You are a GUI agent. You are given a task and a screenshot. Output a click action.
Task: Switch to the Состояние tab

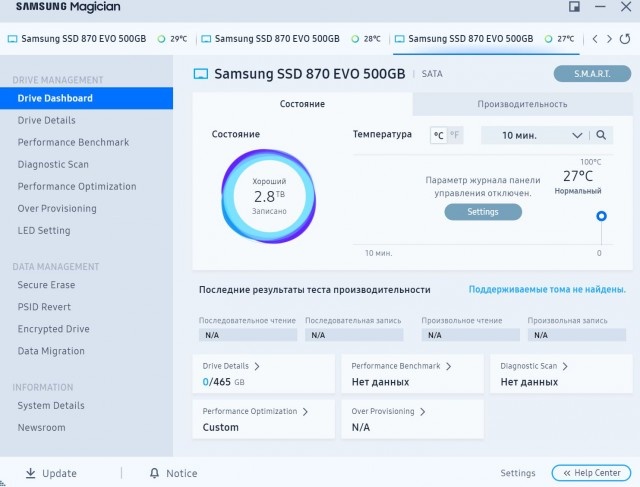[302, 104]
